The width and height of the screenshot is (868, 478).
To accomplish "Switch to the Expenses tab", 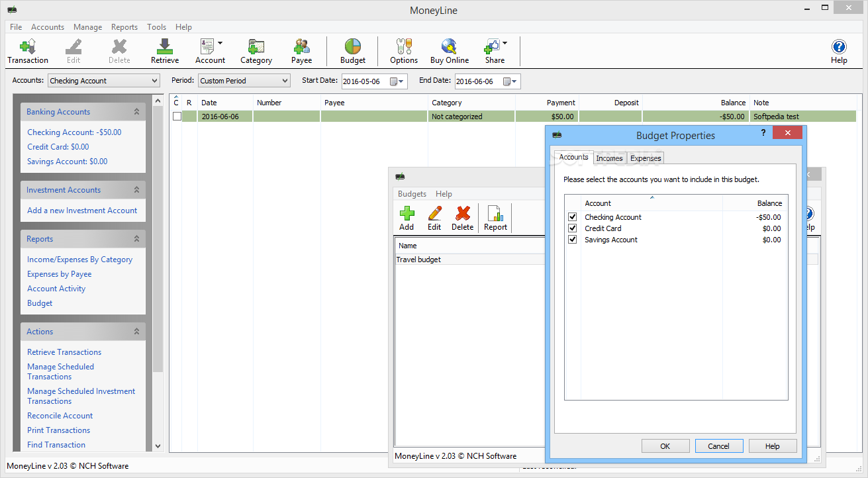I will [x=646, y=158].
